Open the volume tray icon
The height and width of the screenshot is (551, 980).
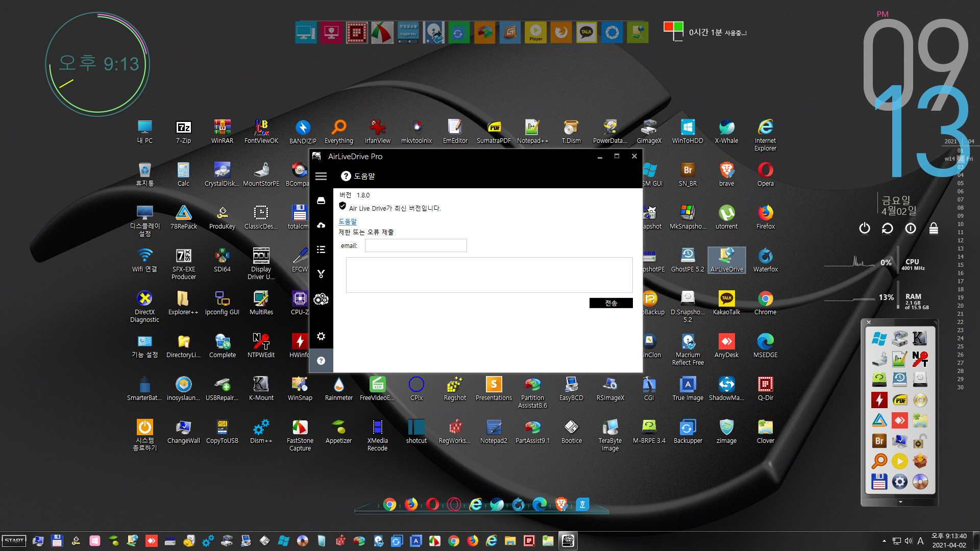(909, 541)
